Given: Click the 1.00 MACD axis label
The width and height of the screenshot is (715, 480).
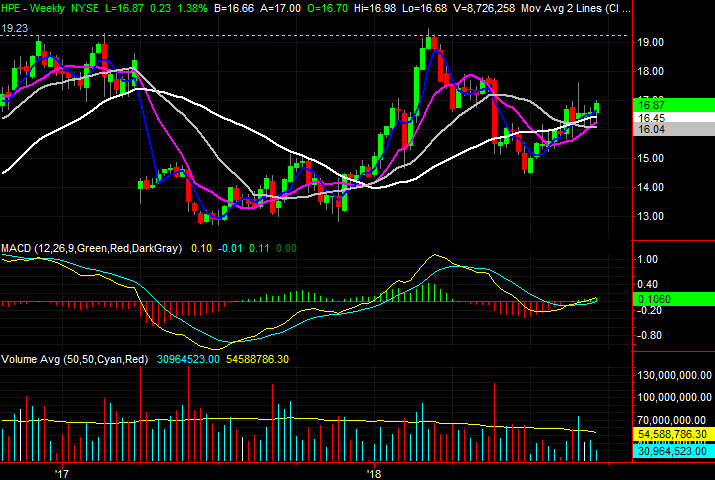Looking at the screenshot, I should 648,259.
